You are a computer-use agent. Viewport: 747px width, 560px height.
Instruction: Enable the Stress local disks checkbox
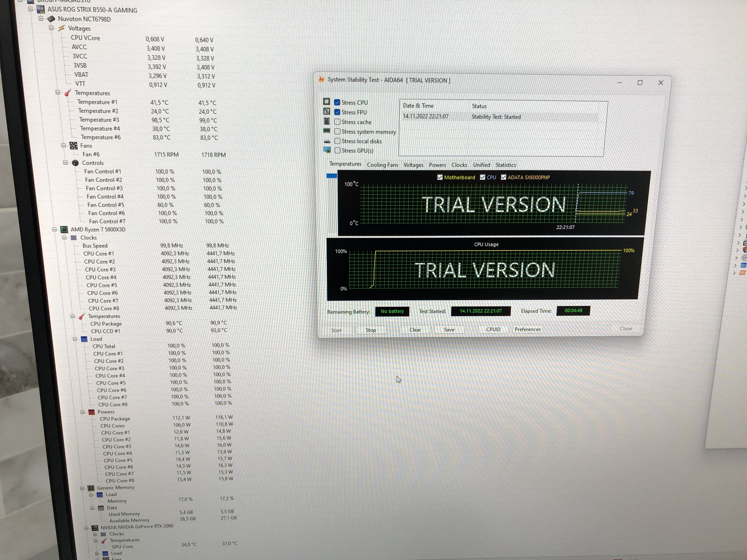coord(337,141)
